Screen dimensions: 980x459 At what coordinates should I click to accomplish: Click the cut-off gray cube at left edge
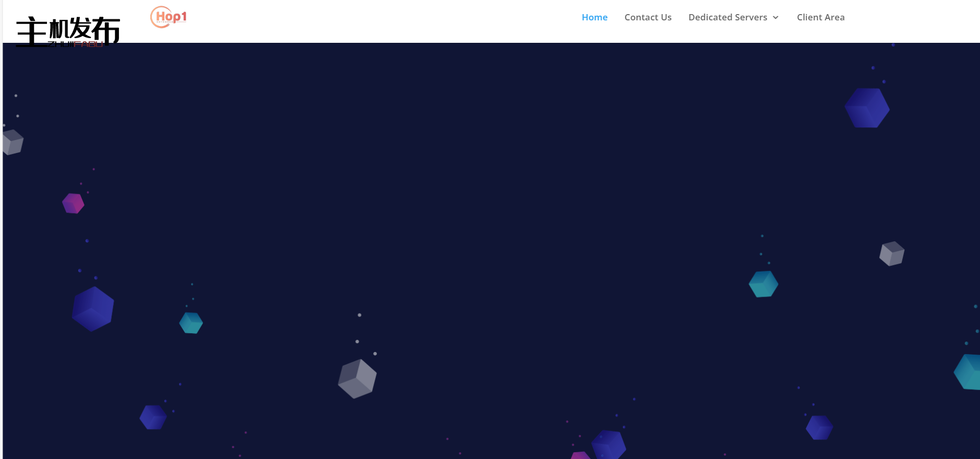[13, 143]
